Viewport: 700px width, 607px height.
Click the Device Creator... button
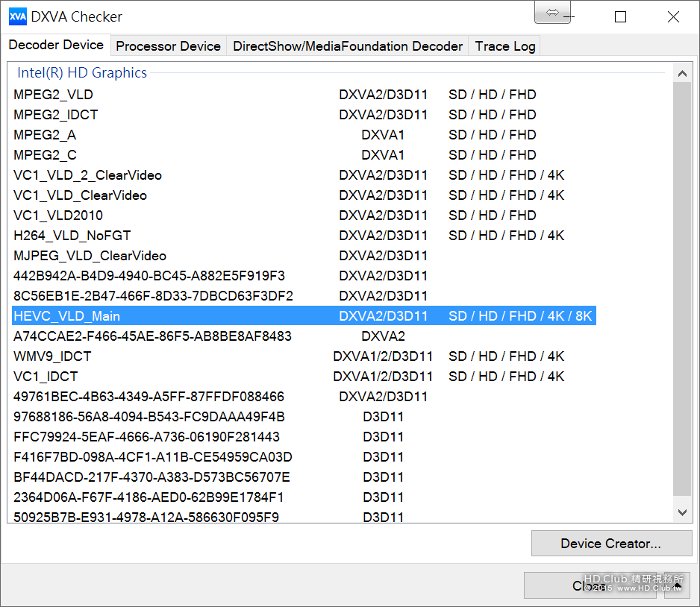pos(611,543)
